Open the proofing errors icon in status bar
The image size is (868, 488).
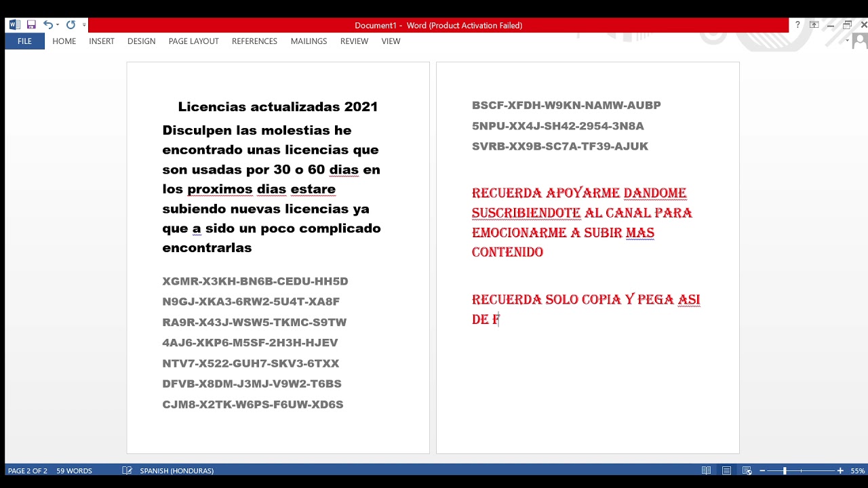tap(127, 470)
